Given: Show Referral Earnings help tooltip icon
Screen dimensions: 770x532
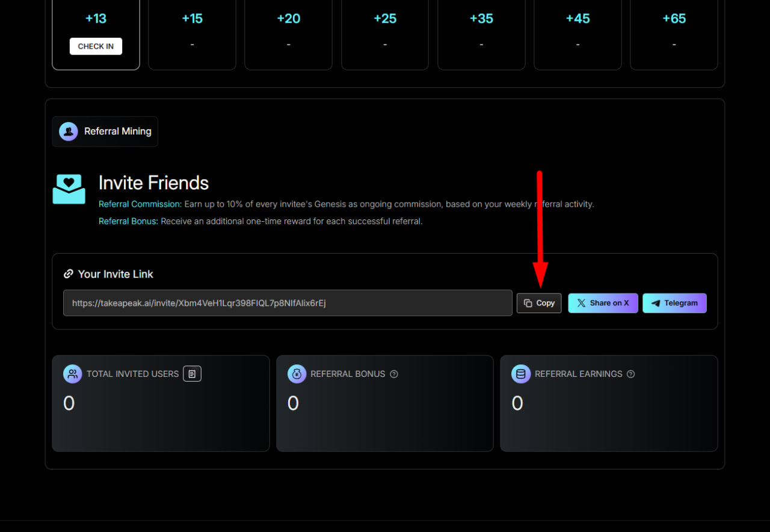Looking at the screenshot, I should [x=630, y=374].
